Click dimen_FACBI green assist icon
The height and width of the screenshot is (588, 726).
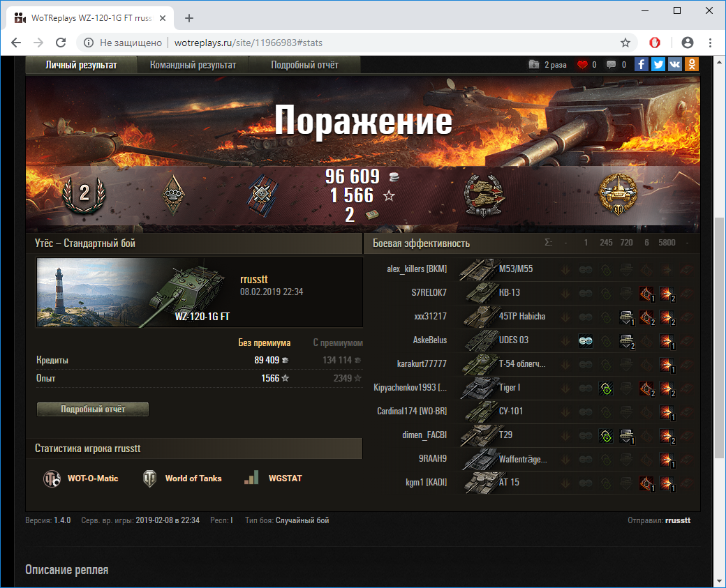pyautogui.click(x=606, y=436)
